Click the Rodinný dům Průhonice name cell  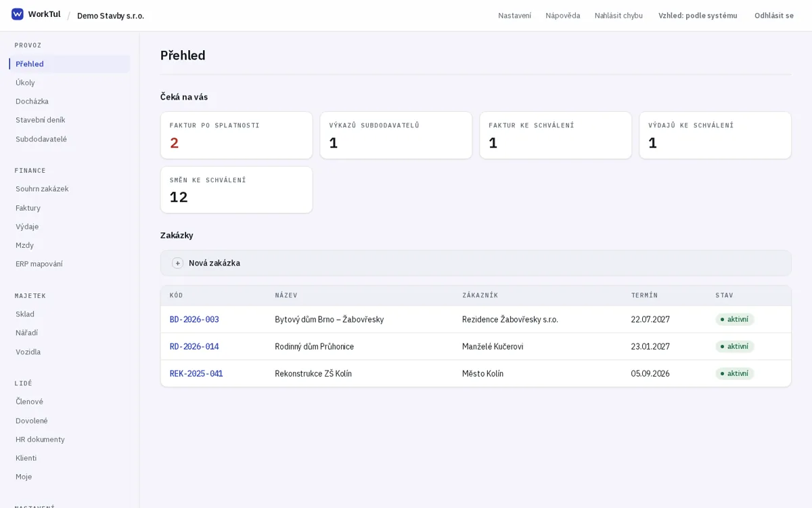(x=315, y=347)
